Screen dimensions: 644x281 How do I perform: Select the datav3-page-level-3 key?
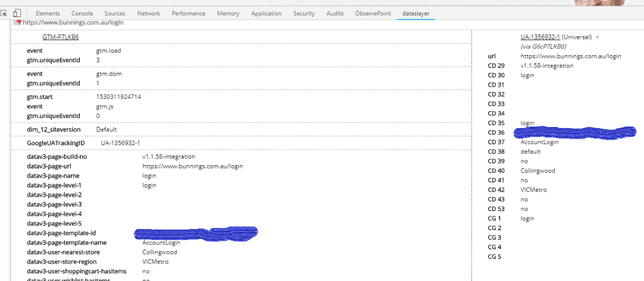click(x=54, y=205)
